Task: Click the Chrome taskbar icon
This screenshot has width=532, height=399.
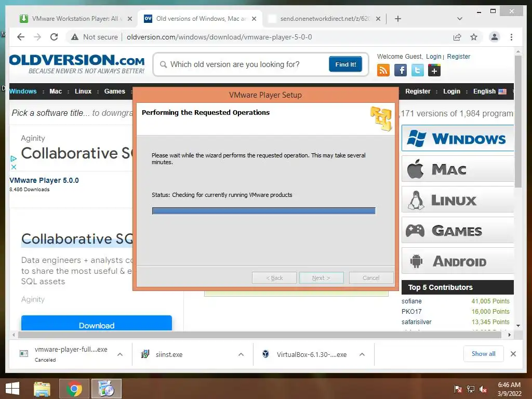Action: click(74, 389)
